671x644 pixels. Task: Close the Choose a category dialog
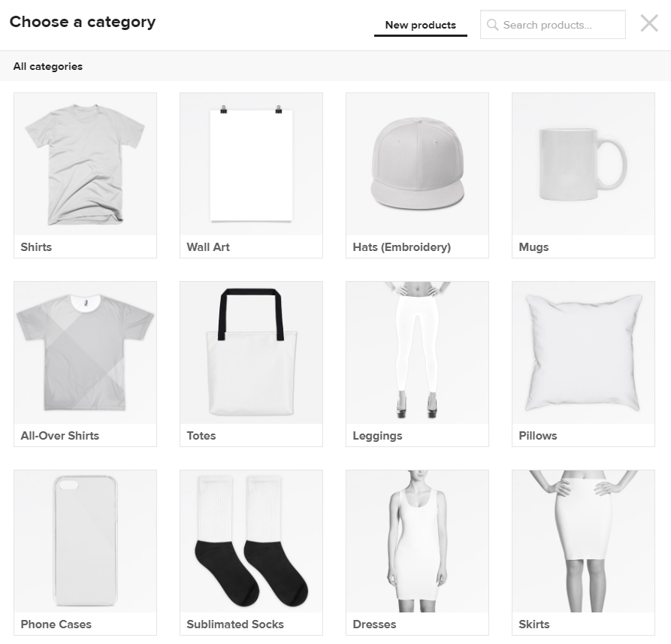click(x=649, y=23)
